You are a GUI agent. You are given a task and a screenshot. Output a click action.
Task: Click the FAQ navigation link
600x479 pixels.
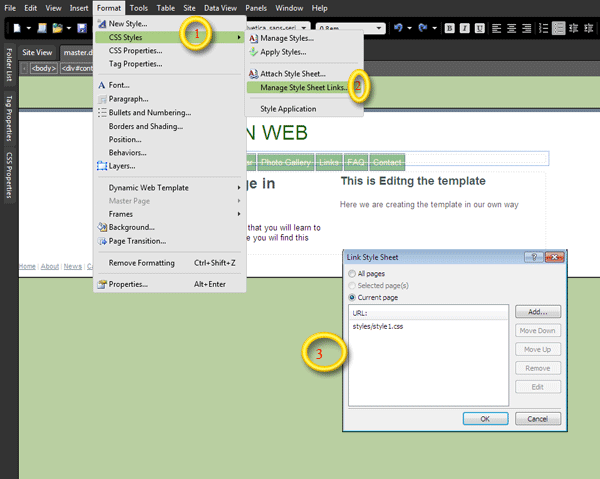[355, 162]
